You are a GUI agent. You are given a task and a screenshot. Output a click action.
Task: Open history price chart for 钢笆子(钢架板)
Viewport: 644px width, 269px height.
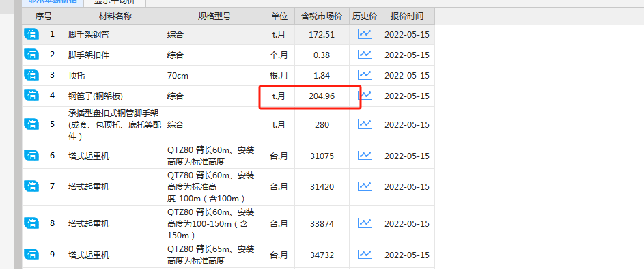[364, 96]
